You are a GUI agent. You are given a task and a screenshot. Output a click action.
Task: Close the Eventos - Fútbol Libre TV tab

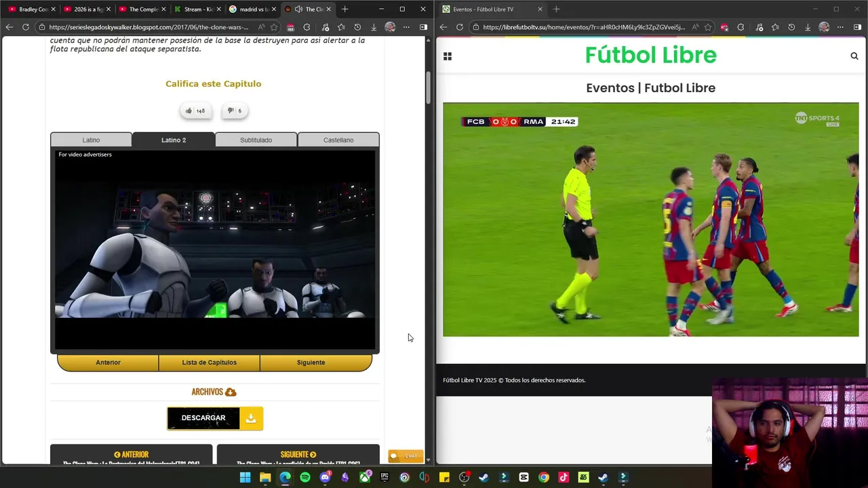(x=540, y=9)
